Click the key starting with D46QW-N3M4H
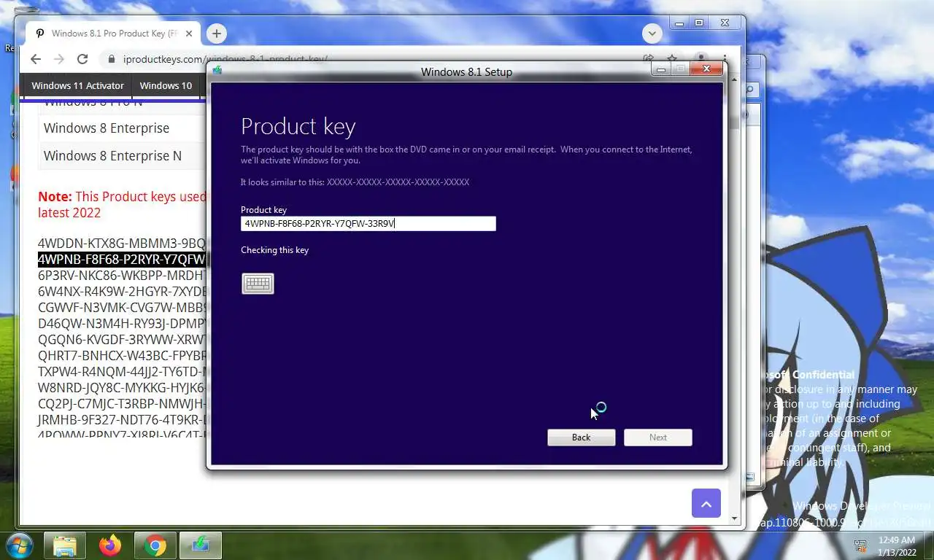Screen dimensions: 934x560 (122, 324)
